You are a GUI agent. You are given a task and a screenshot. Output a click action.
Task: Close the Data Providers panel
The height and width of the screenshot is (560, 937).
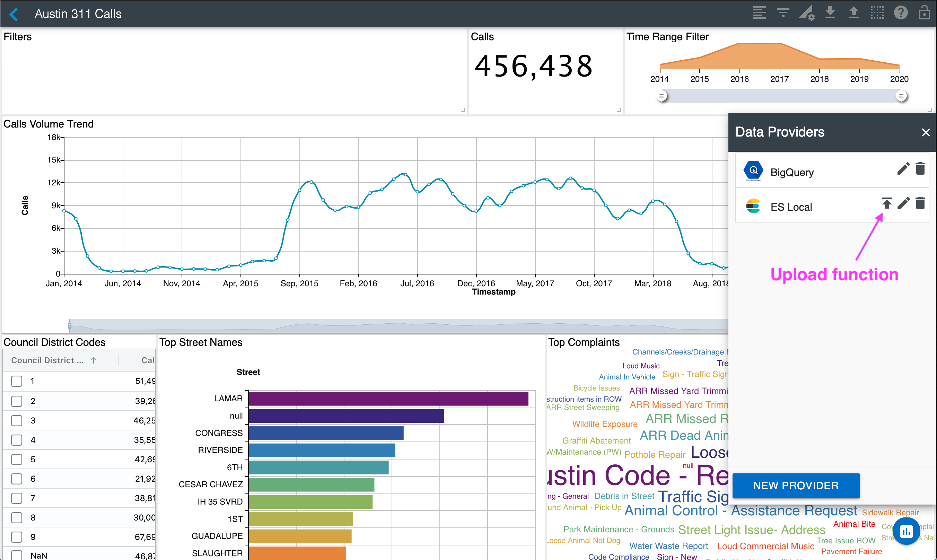tap(925, 132)
